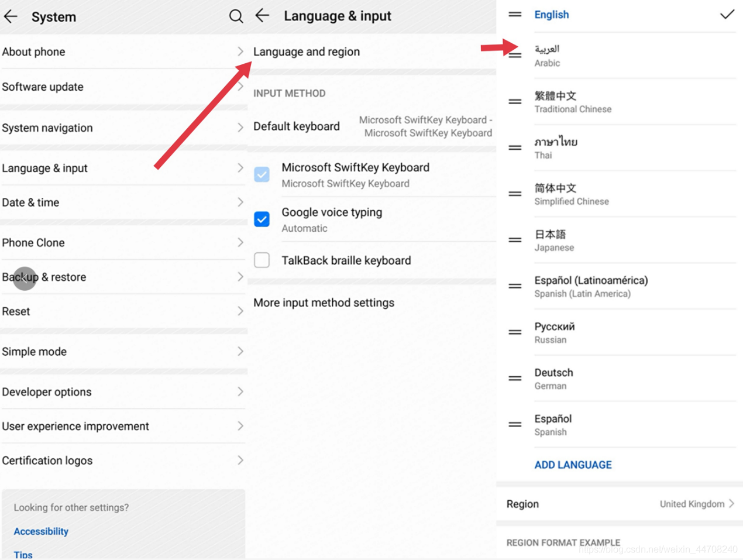Image resolution: width=743 pixels, height=560 pixels.
Task: Go back from Language & input screen
Action: point(263,16)
